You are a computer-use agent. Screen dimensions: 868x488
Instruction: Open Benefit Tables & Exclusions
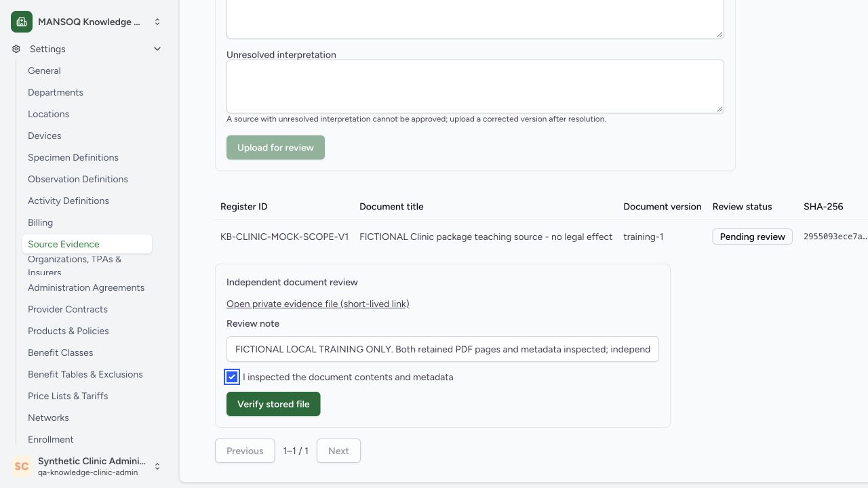coord(85,374)
